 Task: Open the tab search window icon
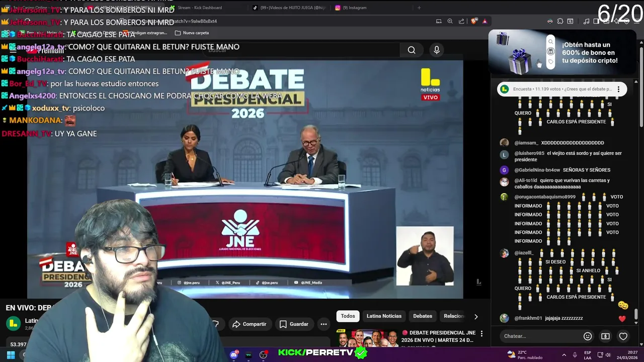pos(570,21)
